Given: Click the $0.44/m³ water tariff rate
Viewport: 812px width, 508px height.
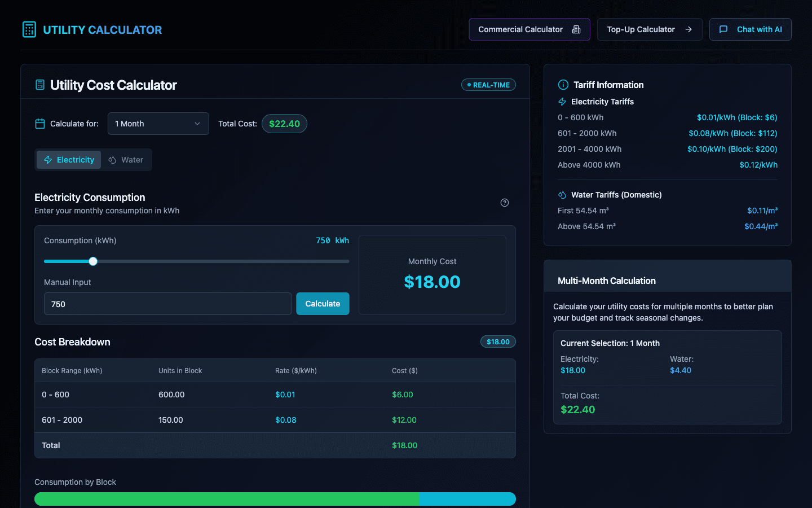Looking at the screenshot, I should tap(761, 226).
